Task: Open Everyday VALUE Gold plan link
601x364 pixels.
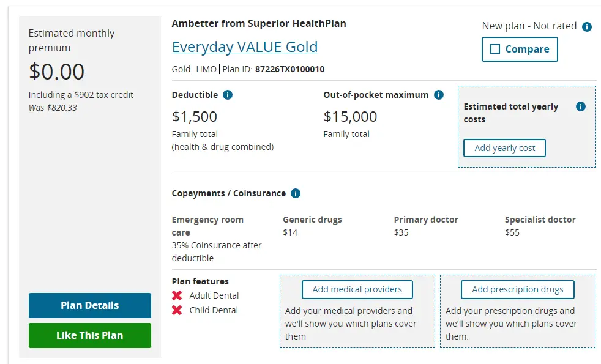Action: tap(245, 47)
